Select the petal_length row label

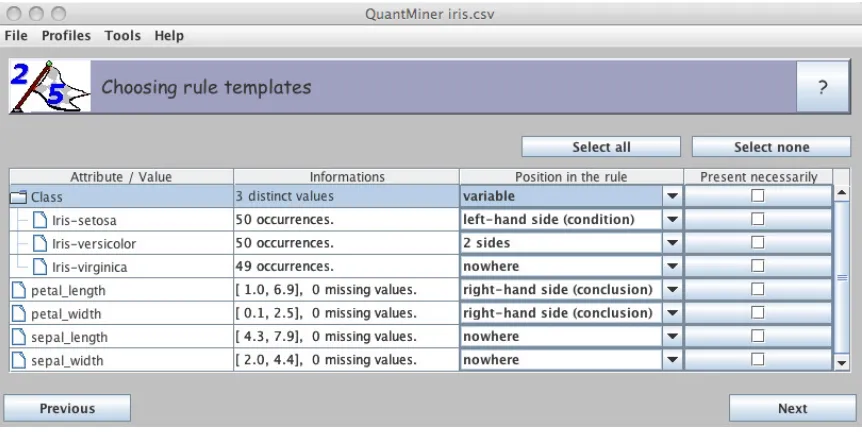[x=68, y=290]
